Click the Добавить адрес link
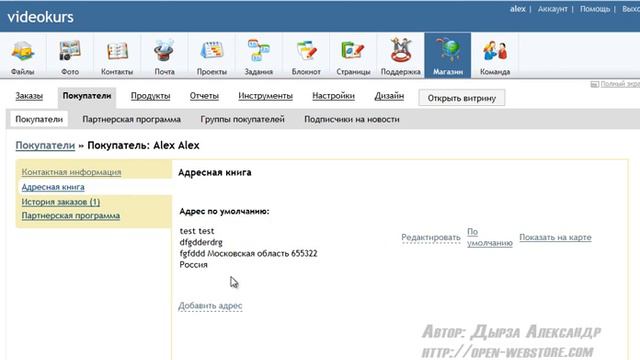Viewport: 640px width, 360px height. click(210, 306)
